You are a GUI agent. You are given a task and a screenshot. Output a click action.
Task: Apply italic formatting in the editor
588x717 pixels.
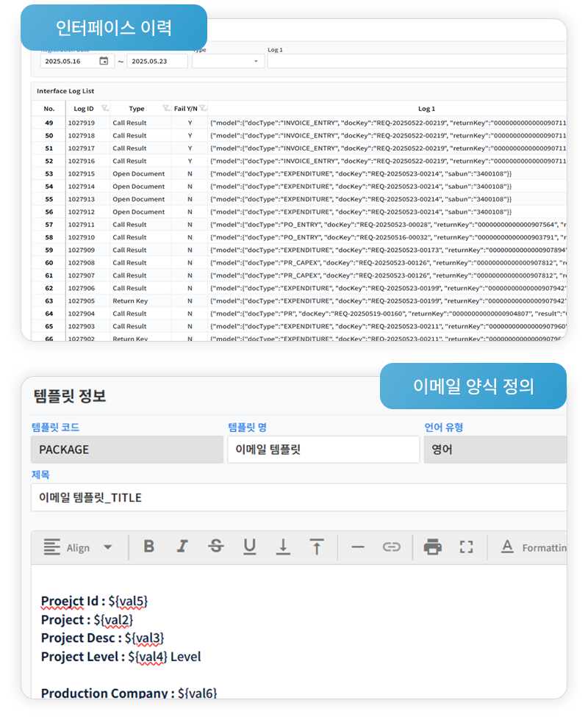[182, 547]
